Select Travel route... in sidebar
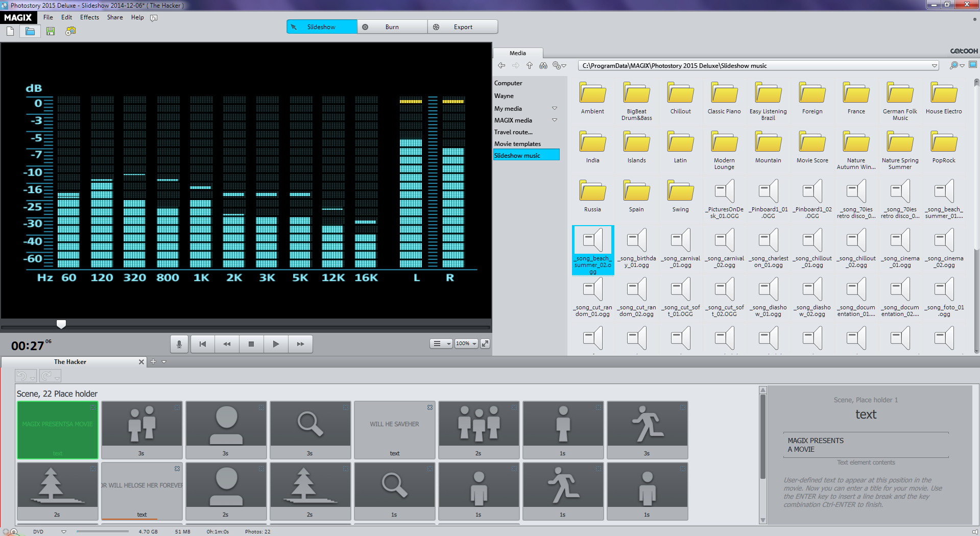 [x=513, y=132]
